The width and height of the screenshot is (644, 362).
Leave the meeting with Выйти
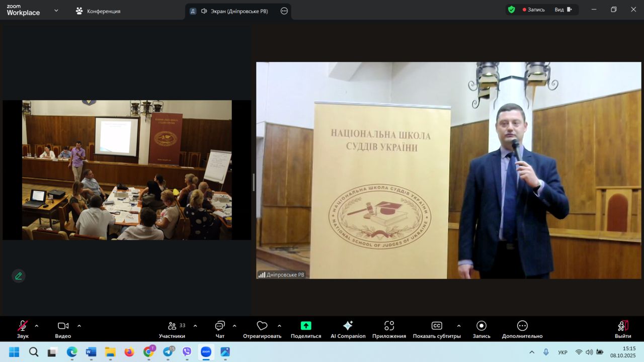[x=623, y=329]
